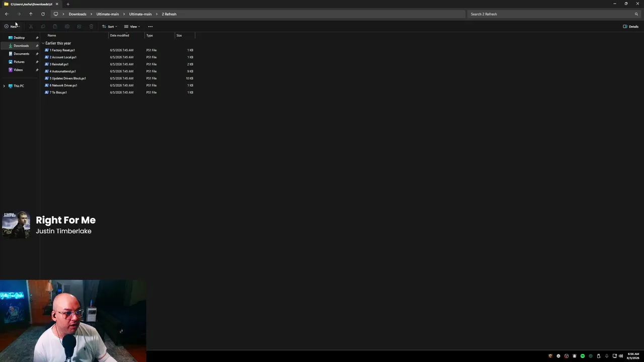Click the Copy icon in the toolbar
Screen dimensions: 644x362
click(x=43, y=27)
